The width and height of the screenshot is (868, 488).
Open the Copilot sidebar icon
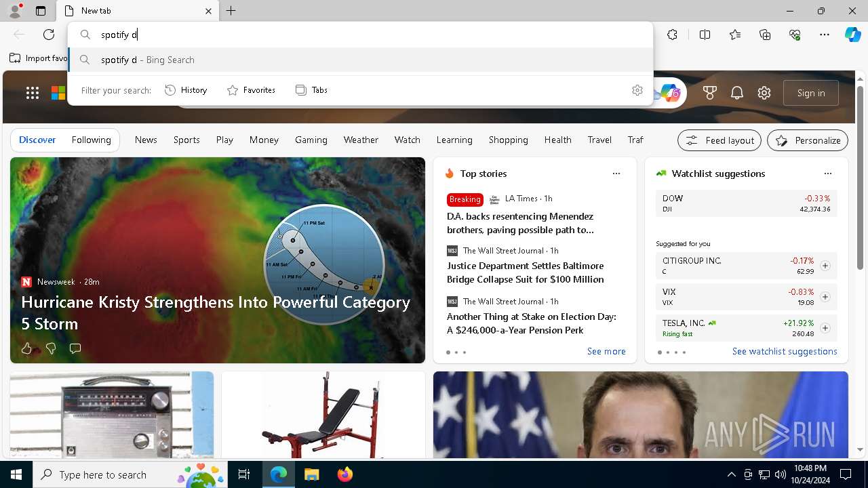[x=852, y=35]
